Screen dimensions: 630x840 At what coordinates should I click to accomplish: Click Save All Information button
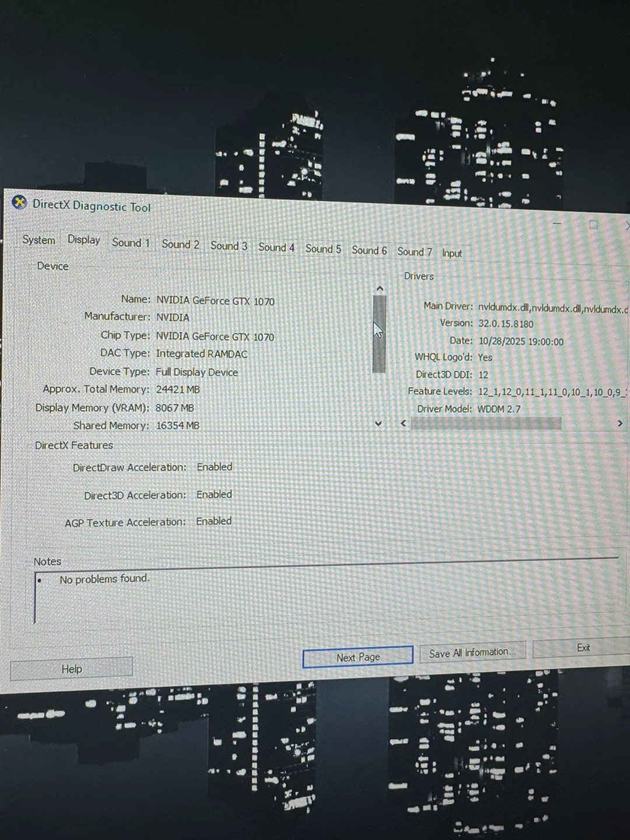click(472, 653)
